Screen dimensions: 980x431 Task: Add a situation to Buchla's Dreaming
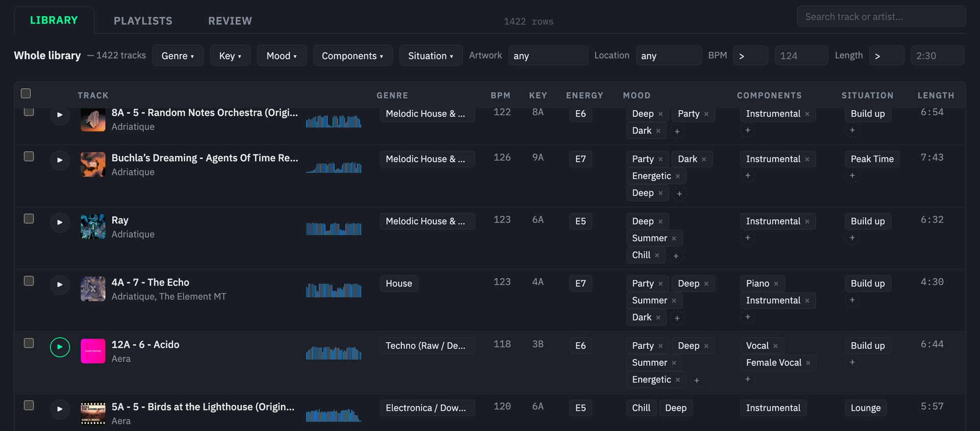852,175
